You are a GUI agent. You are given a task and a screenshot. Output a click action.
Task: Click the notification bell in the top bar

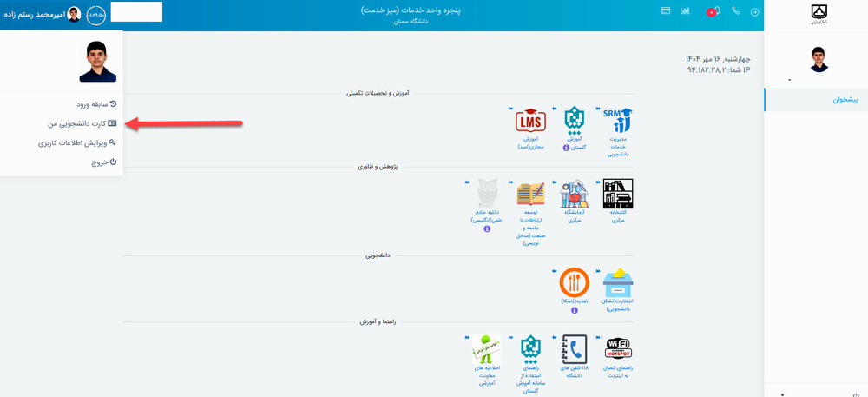point(716,11)
